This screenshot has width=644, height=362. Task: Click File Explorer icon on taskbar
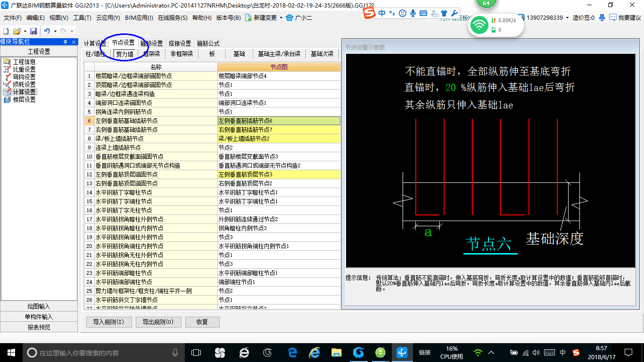[336, 352]
